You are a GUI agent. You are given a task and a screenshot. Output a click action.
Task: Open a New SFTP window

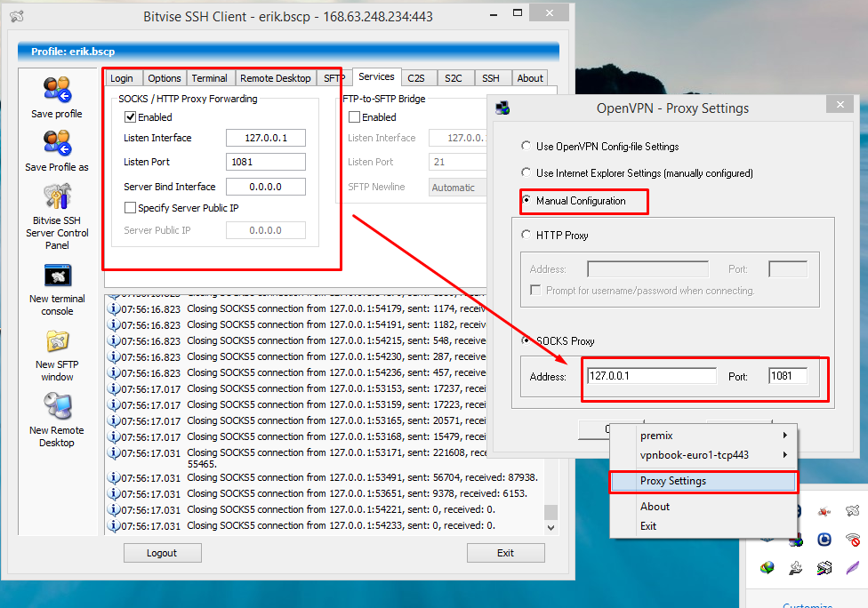click(x=57, y=341)
